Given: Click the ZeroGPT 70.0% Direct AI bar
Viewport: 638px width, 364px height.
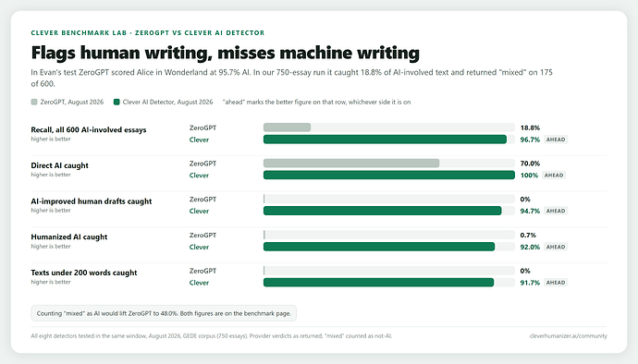Looking at the screenshot, I should (x=351, y=164).
